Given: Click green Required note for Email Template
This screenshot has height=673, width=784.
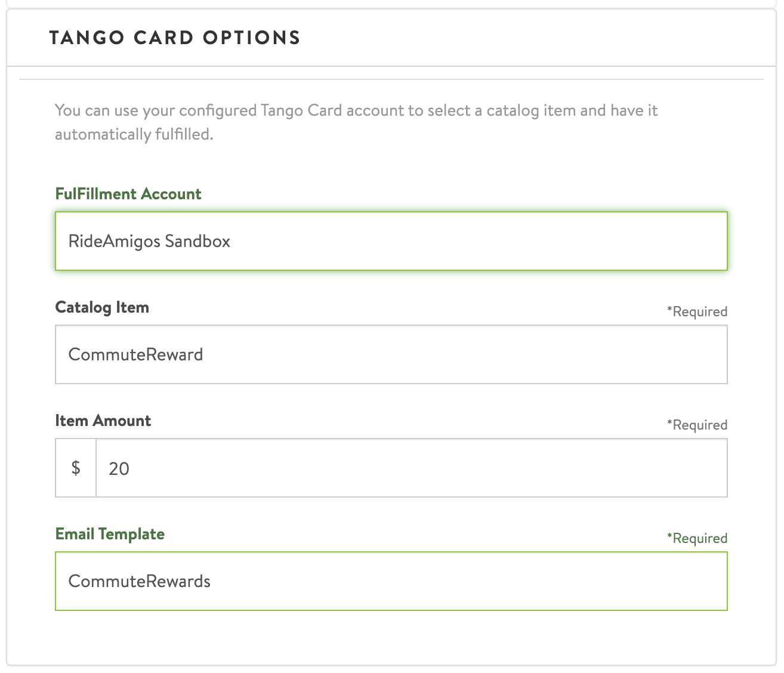Looking at the screenshot, I should [697, 538].
